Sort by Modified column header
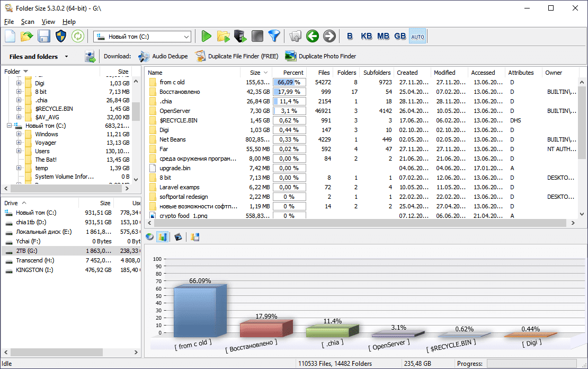588x369 pixels. [x=449, y=73]
